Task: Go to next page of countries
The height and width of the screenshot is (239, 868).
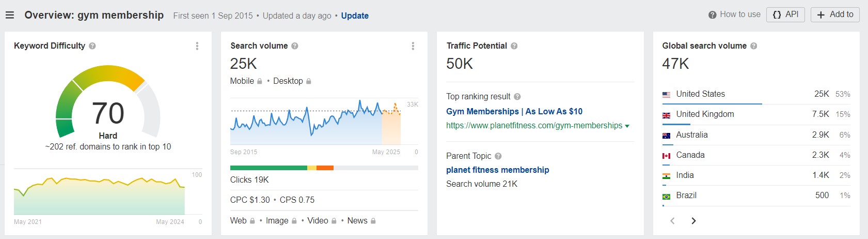Action: [693, 221]
